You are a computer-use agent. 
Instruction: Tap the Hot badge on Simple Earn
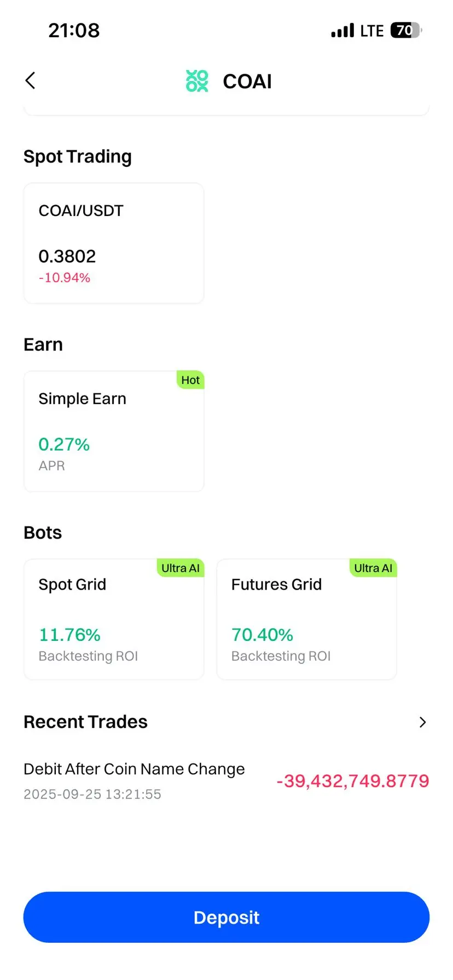click(x=190, y=380)
